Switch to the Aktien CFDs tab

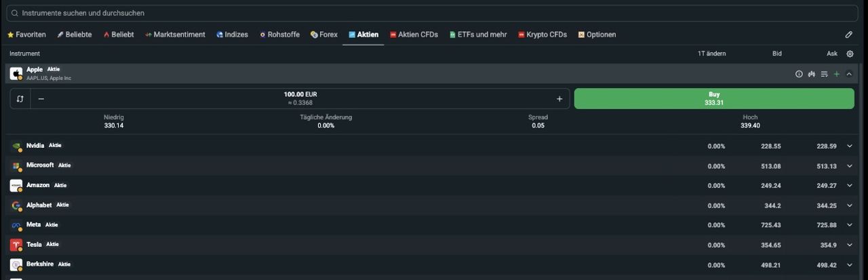click(414, 35)
